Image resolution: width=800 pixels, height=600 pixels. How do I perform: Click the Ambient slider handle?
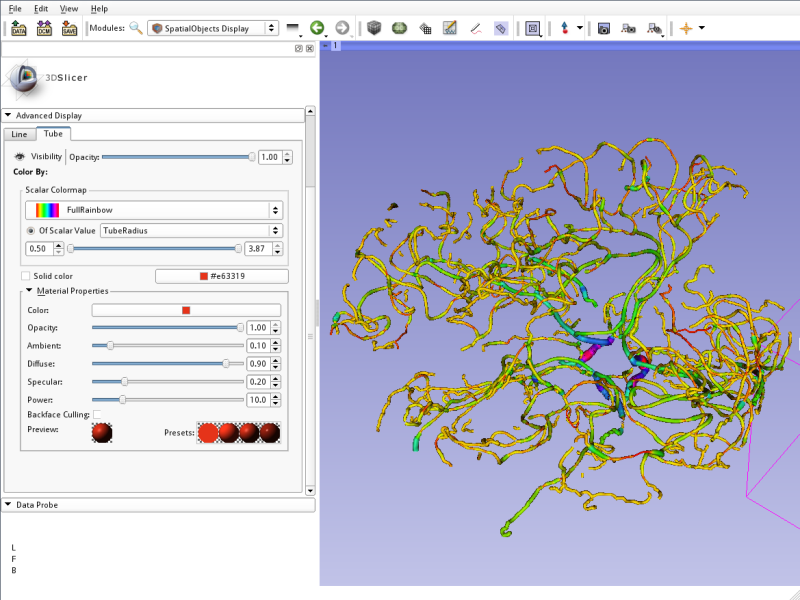tap(110, 345)
